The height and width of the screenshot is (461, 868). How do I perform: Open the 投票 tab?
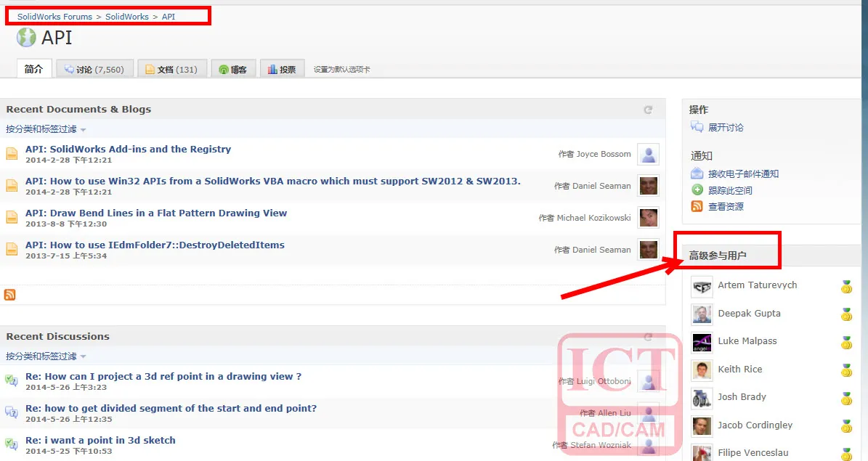point(283,69)
